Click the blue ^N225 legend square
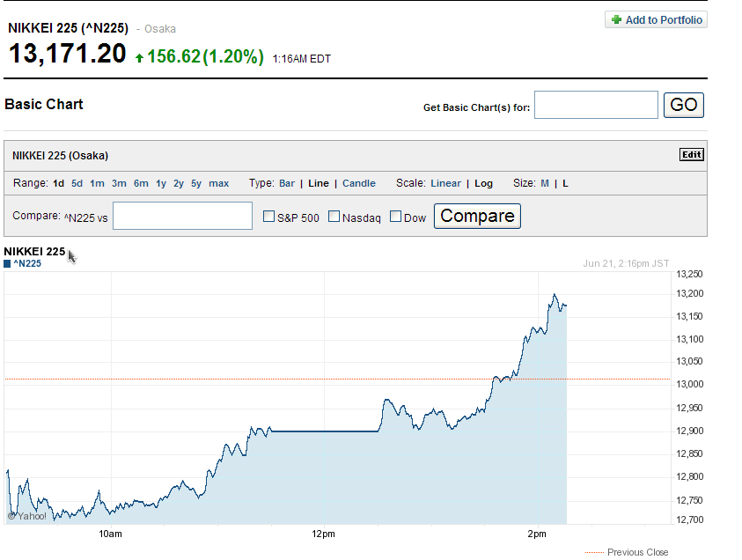 (x=7, y=263)
